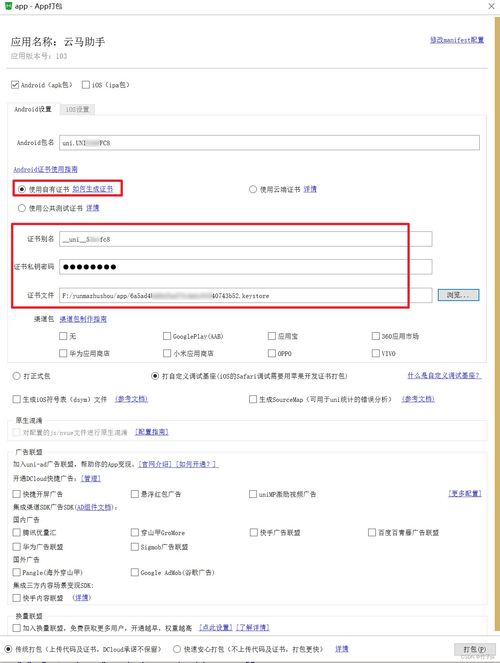The width and height of the screenshot is (500, 663).
Task: Check the 华为应用商店 channel checkbox
Action: point(63,353)
